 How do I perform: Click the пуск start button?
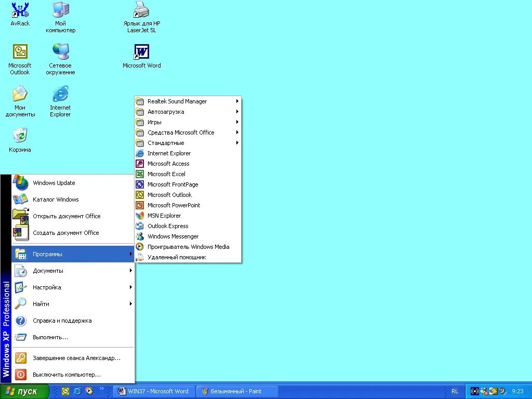pos(24,391)
